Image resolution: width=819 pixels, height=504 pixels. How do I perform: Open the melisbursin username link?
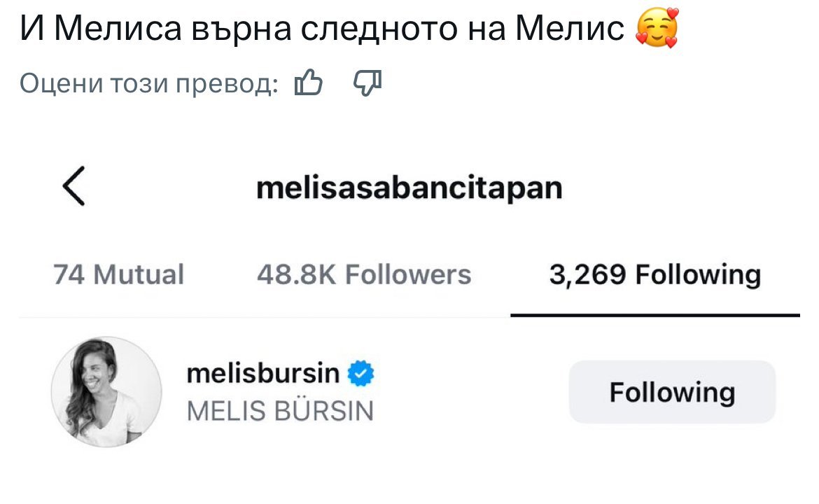262,373
